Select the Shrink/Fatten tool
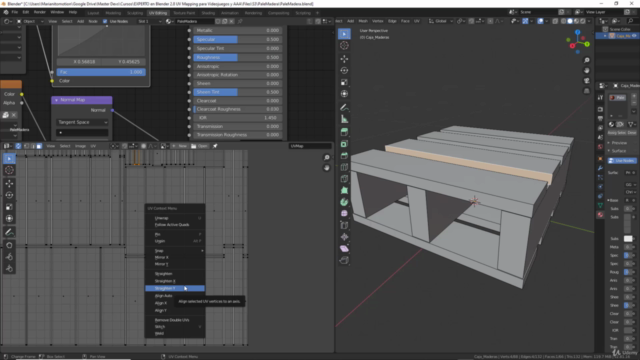Screen dimensions: 640x360 coord(344,237)
